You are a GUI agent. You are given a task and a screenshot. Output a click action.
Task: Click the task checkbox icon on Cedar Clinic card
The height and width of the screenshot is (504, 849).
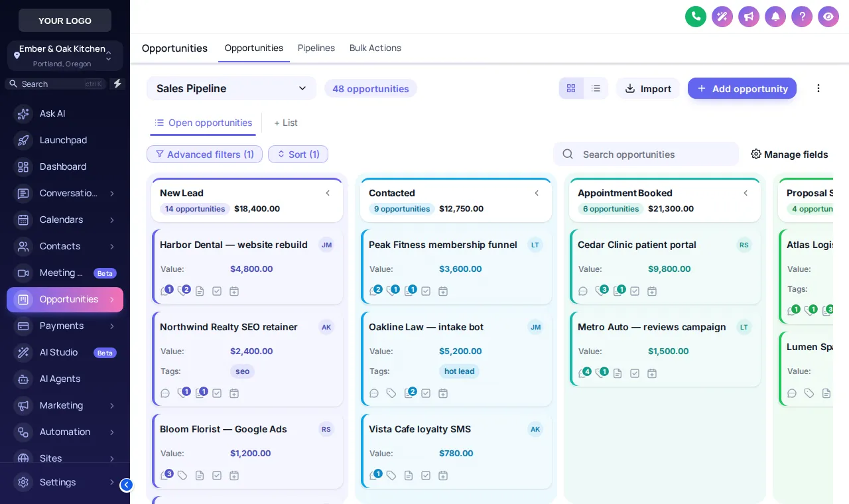(635, 291)
